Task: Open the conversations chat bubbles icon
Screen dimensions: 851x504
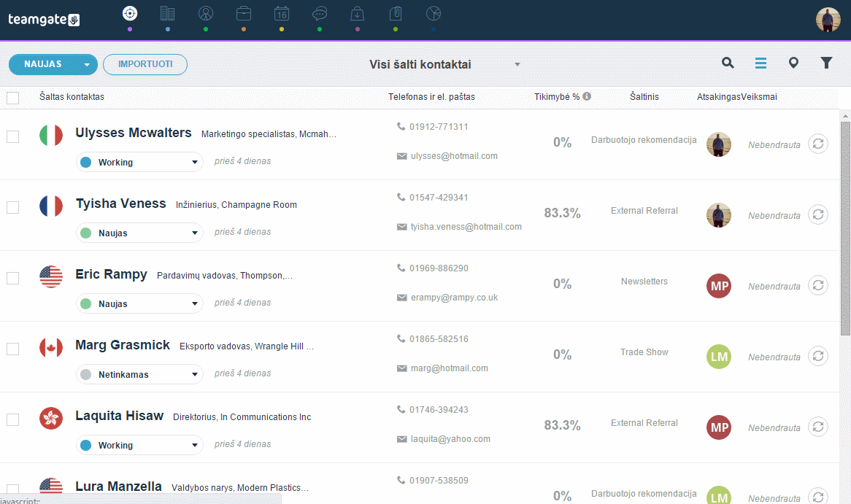Action: pyautogui.click(x=320, y=14)
